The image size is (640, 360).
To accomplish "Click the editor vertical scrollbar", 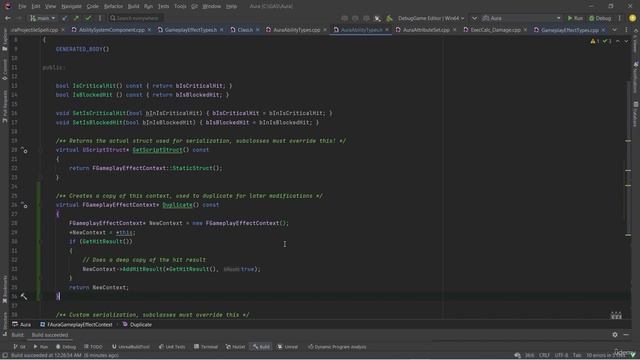I will click(628, 159).
